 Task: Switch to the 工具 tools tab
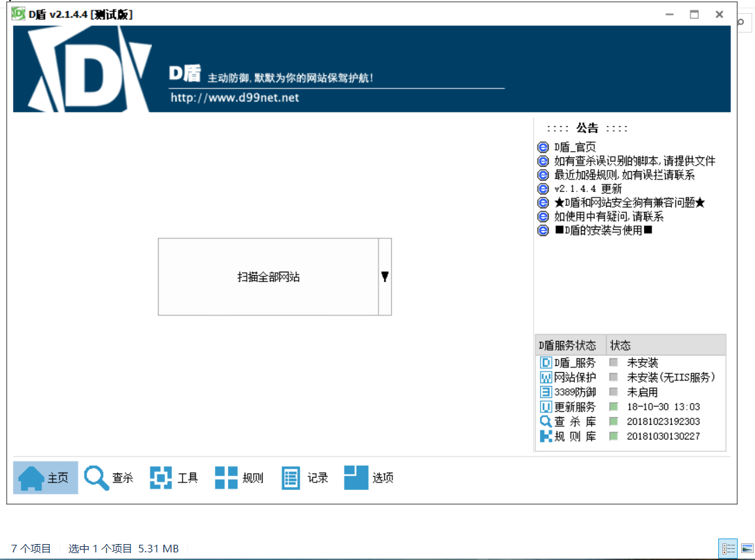[174, 478]
